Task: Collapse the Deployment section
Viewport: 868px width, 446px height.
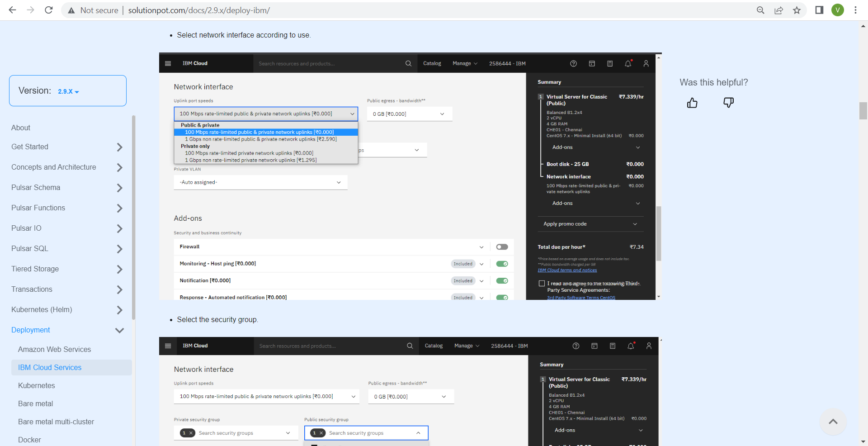Action: click(119, 330)
